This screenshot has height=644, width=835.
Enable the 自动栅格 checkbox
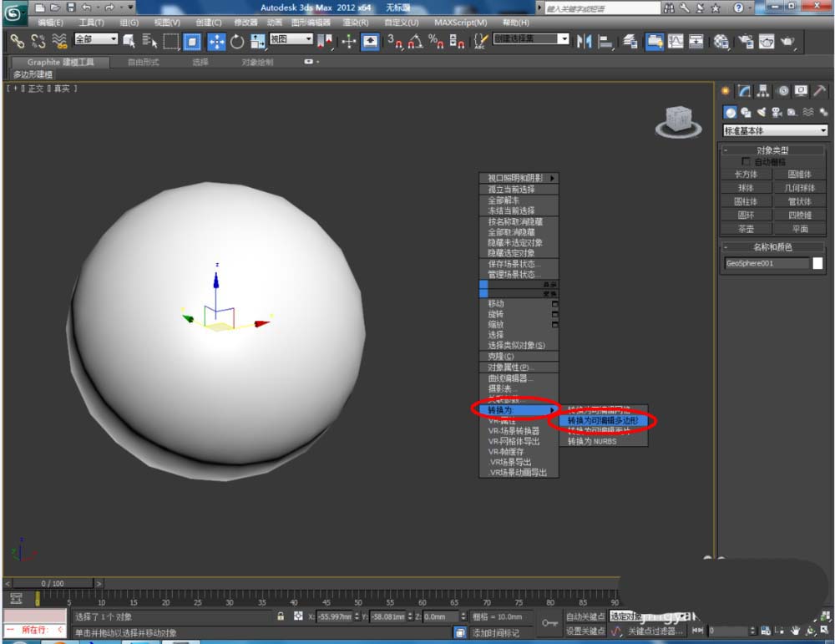(x=746, y=162)
